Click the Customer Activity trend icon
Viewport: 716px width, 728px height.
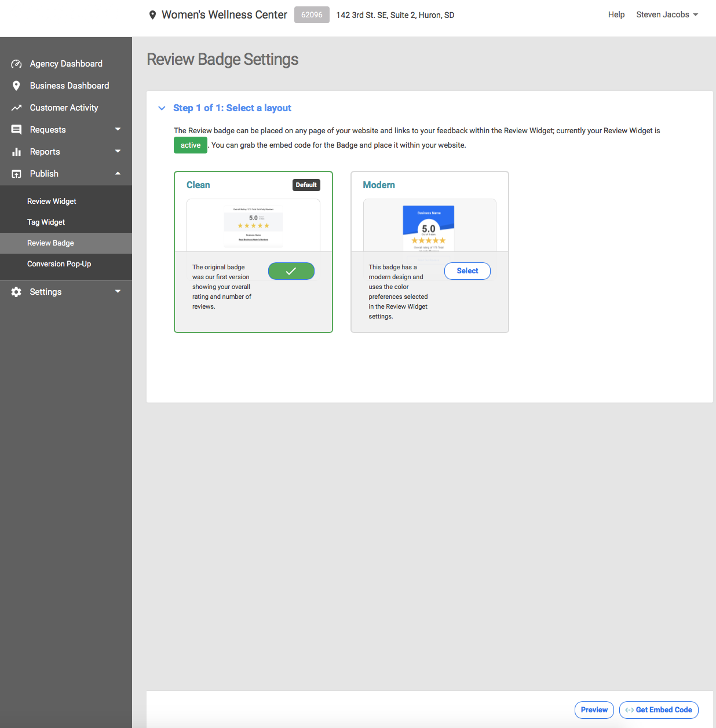(16, 108)
